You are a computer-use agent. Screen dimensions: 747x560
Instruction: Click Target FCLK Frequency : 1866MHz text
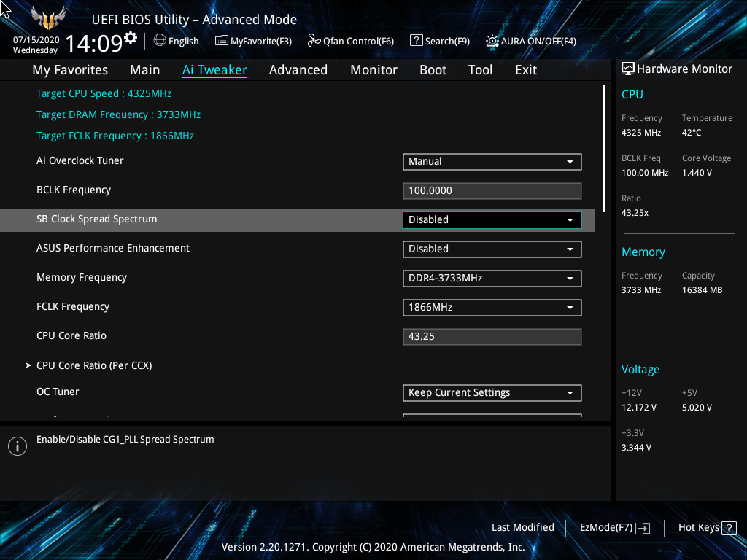(115, 136)
